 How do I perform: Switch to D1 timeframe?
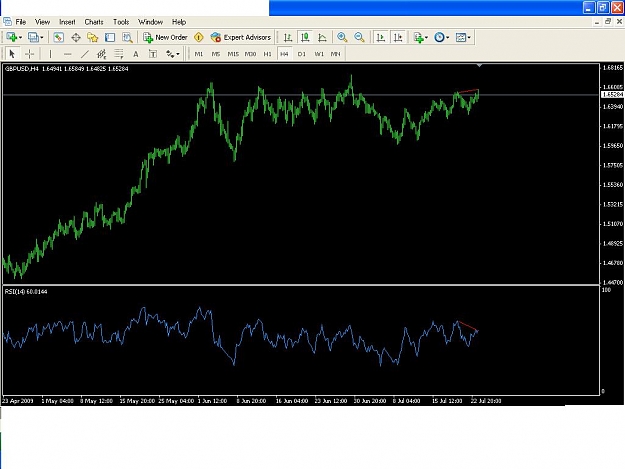pos(302,54)
